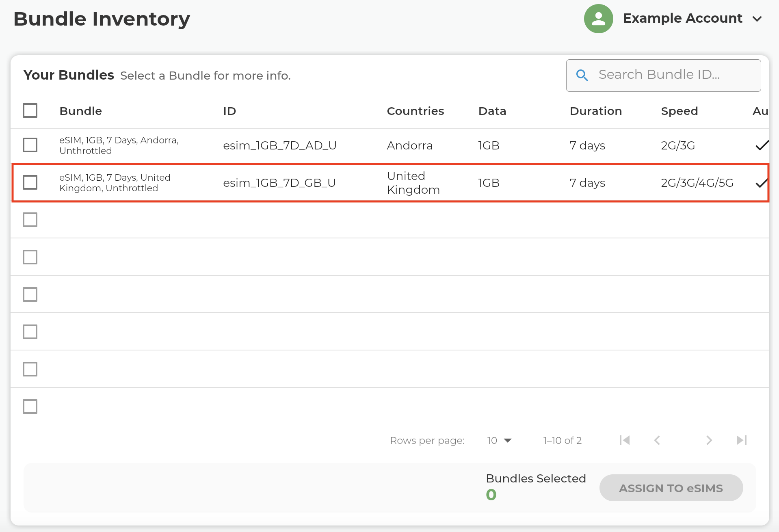
Task: Check the Andorra bundle checkbox
Action: click(x=30, y=145)
